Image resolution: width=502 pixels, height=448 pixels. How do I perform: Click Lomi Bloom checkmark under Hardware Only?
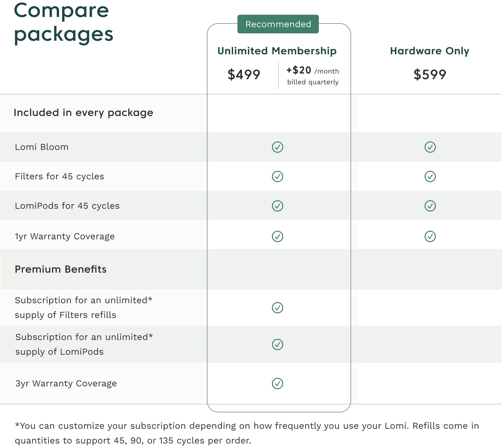click(x=430, y=147)
